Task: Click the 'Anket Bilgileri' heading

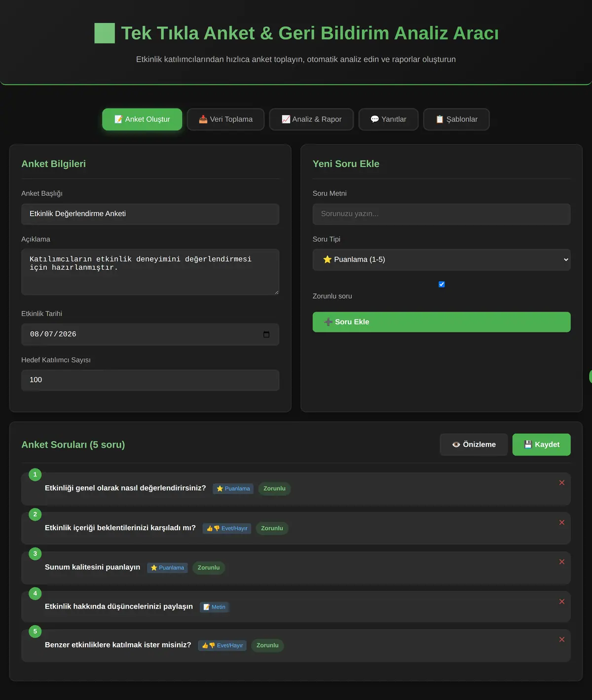Action: click(53, 164)
